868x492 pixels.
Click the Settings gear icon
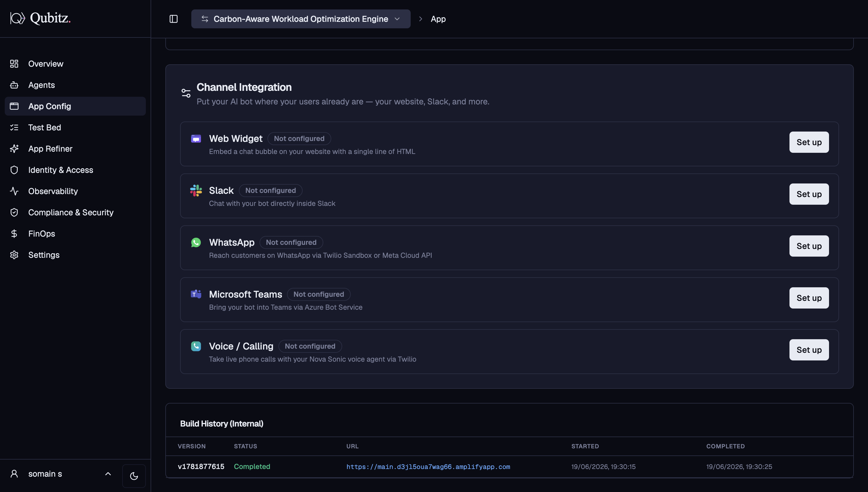tap(14, 255)
